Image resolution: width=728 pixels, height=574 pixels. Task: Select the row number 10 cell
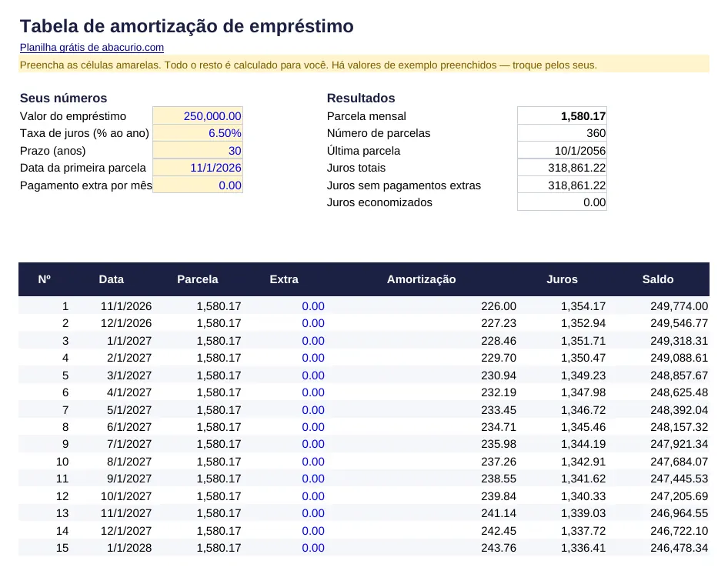[x=62, y=462]
